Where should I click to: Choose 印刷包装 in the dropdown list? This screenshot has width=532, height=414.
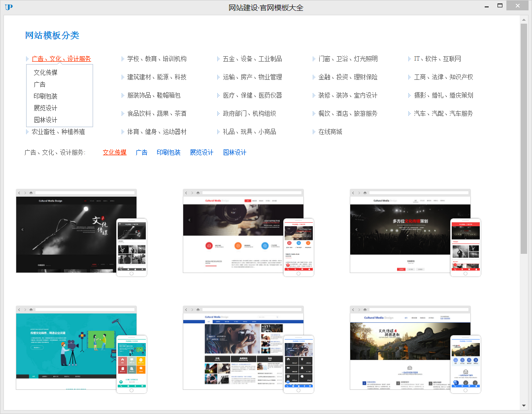45,96
